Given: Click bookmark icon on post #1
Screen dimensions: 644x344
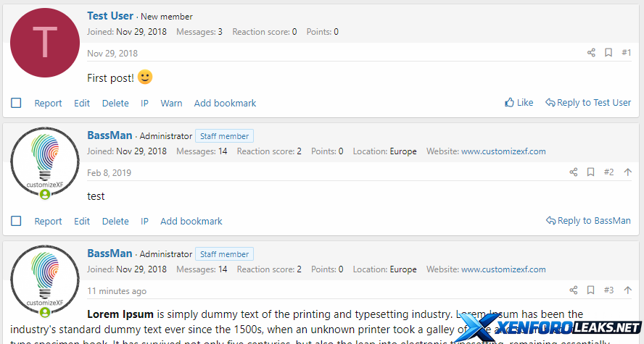Looking at the screenshot, I should pos(608,53).
